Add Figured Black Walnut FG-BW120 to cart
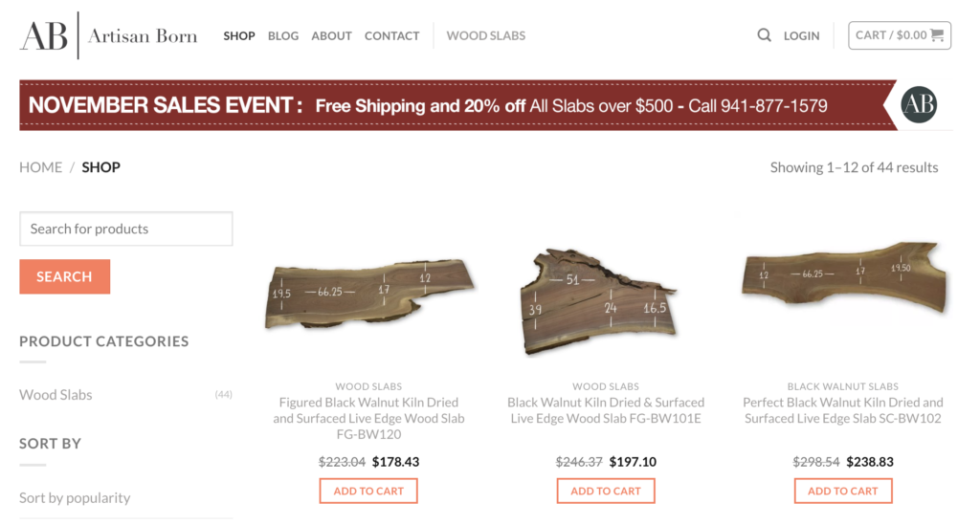 point(368,491)
